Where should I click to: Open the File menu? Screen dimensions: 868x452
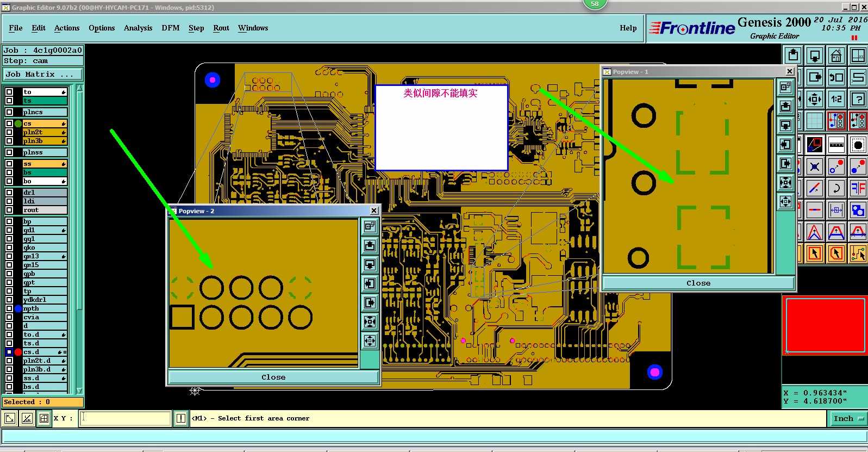tap(16, 28)
